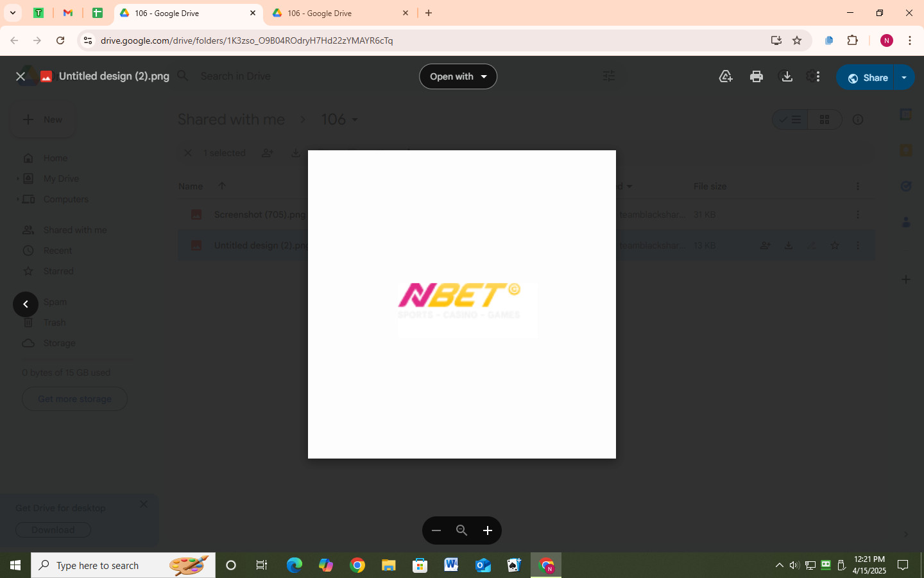The width and height of the screenshot is (924, 578).
Task: Open Microsoft Word from taskbar
Action: 451,565
